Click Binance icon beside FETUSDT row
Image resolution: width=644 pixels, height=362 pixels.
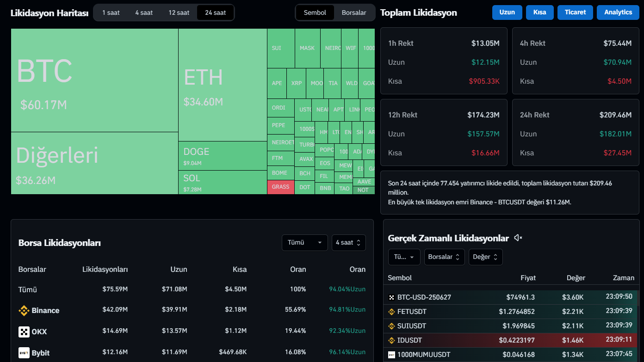[x=392, y=312]
